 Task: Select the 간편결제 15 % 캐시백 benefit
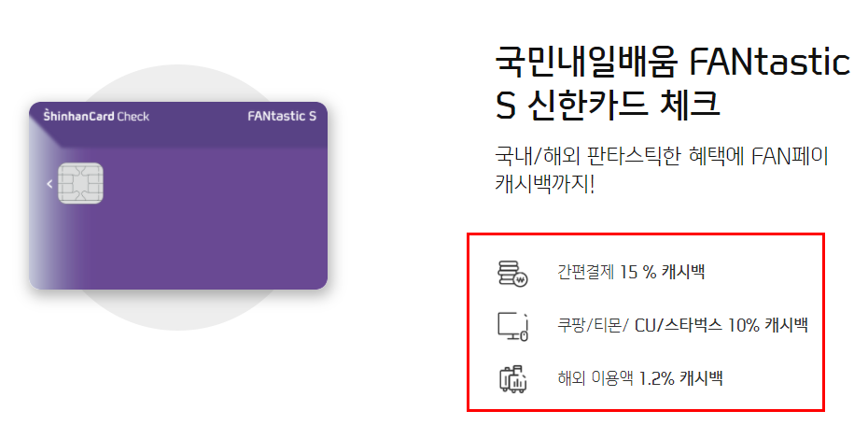tap(631, 272)
